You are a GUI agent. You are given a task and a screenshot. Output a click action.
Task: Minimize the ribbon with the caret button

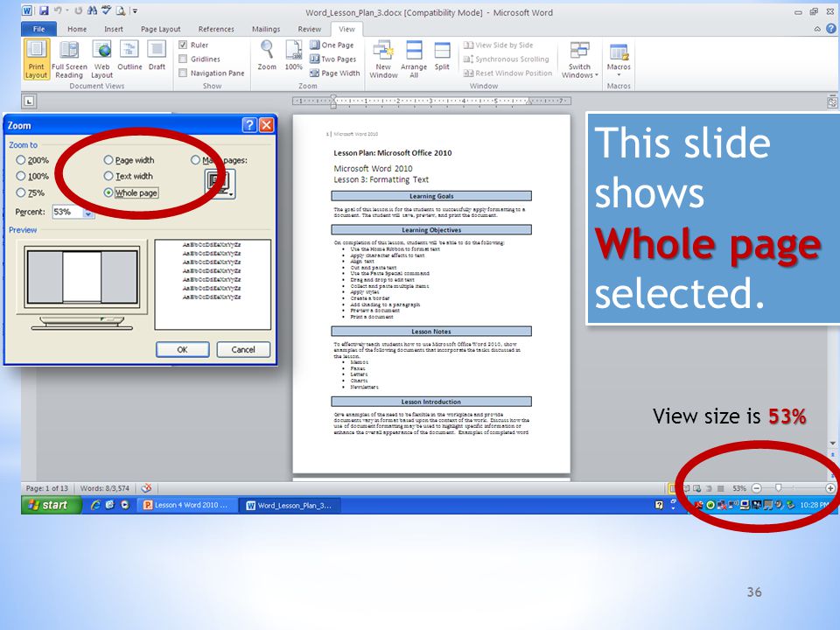pyautogui.click(x=817, y=29)
